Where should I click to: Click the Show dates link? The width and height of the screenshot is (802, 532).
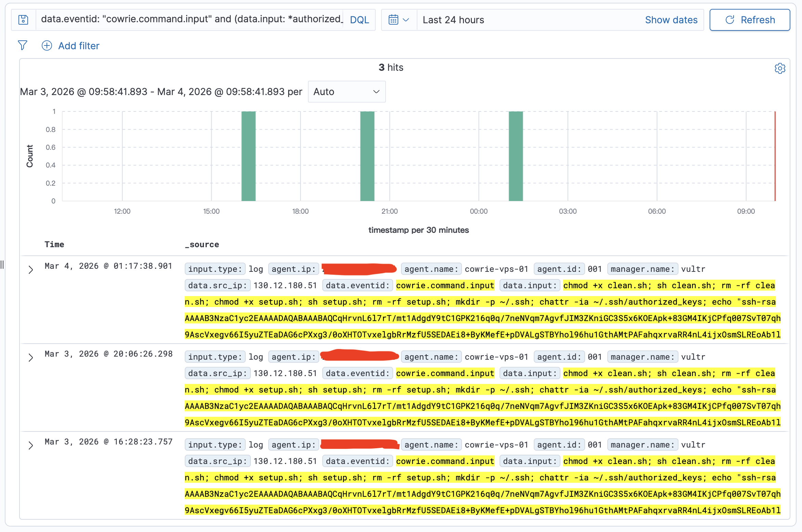(x=671, y=20)
